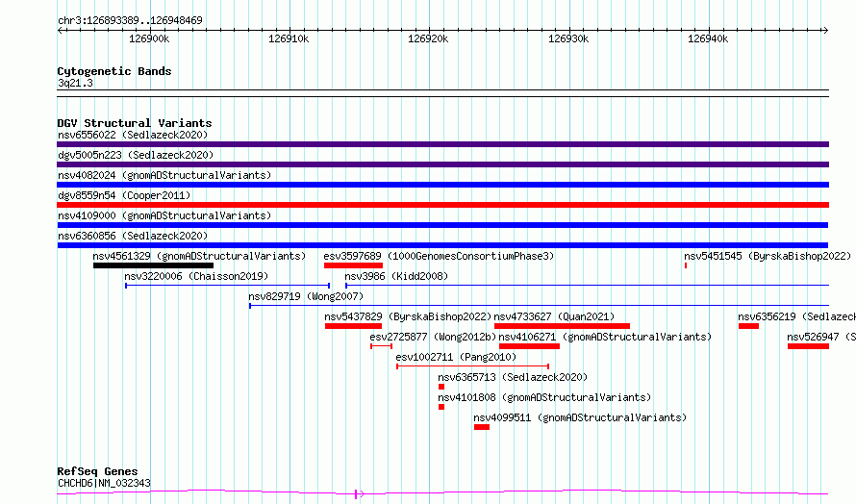The height and width of the screenshot is (504, 856).
Task: Open the nsv6356219 label
Action: point(796,316)
